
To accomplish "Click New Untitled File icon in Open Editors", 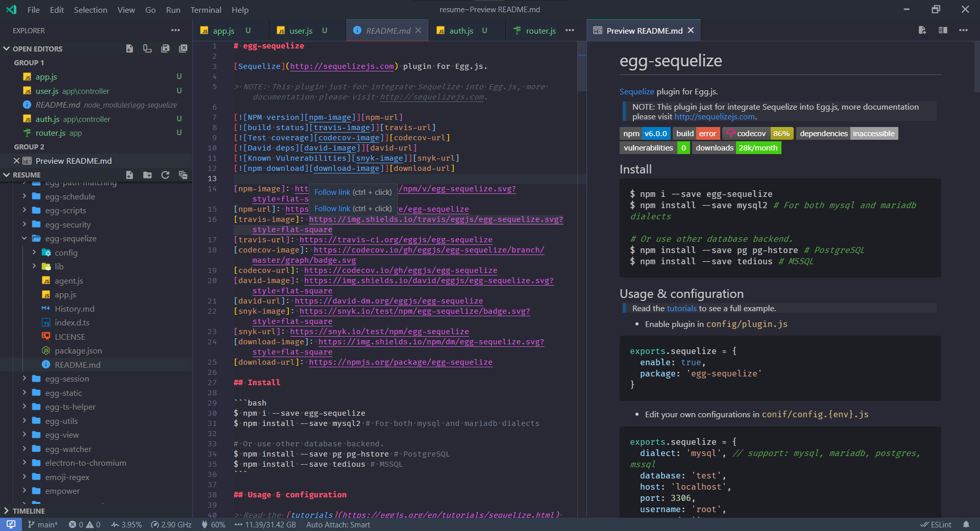I will click(130, 48).
